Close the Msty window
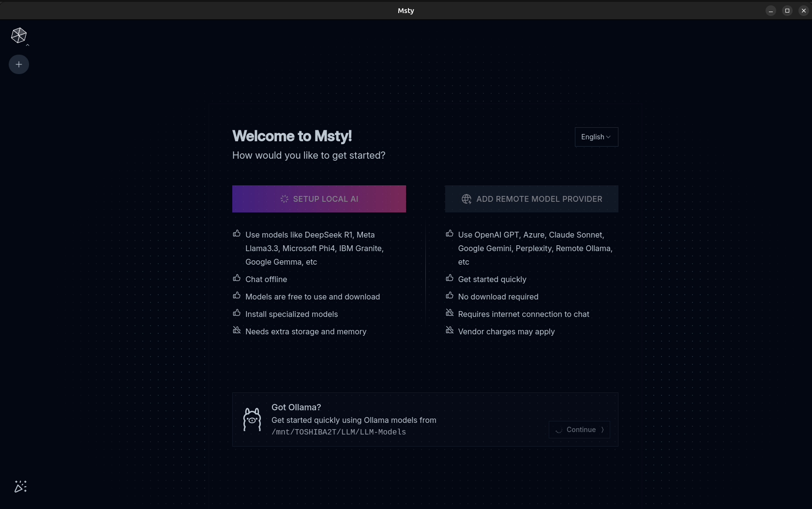This screenshot has width=812, height=509. pyautogui.click(x=804, y=11)
